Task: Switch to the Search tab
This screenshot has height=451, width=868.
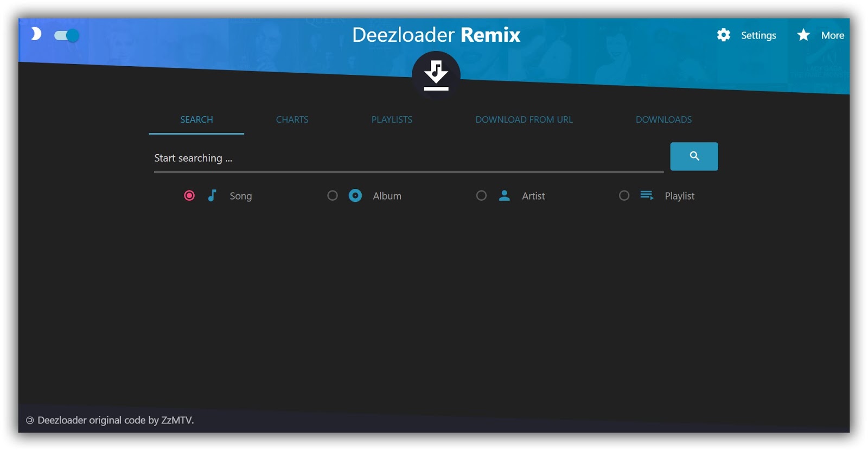Action: pos(196,119)
